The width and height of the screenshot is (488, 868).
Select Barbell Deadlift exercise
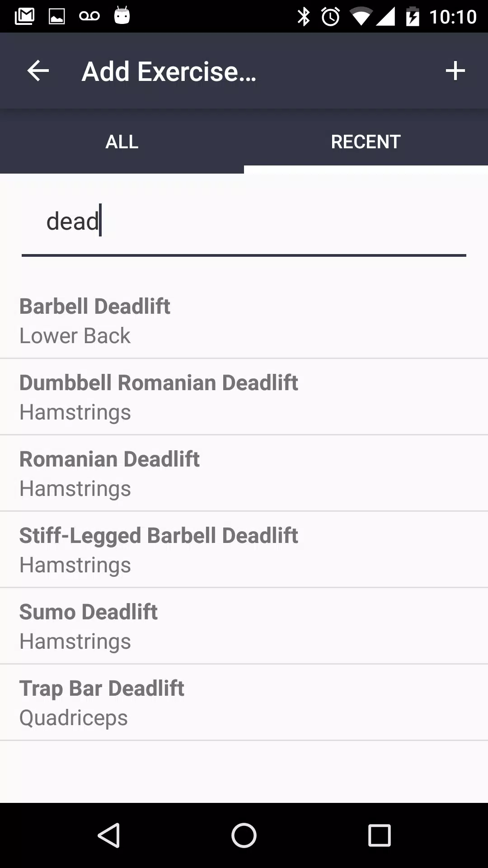(x=244, y=321)
